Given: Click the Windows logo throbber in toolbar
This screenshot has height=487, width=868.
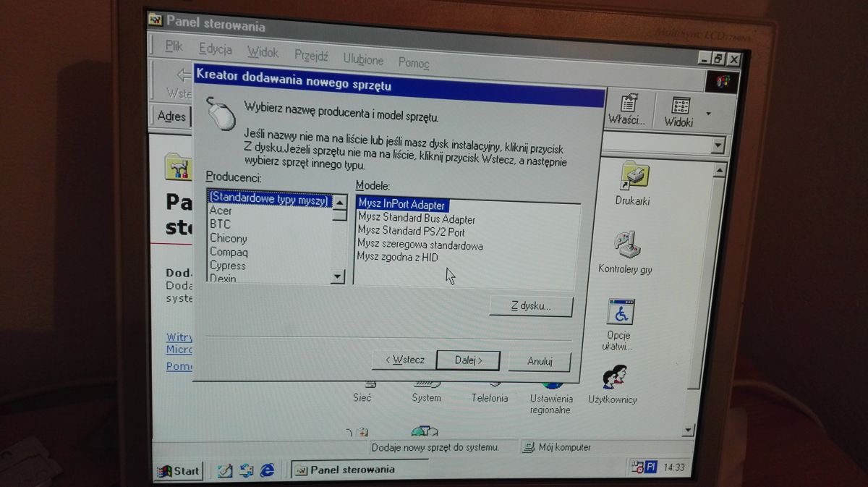Looking at the screenshot, I should click(x=723, y=81).
